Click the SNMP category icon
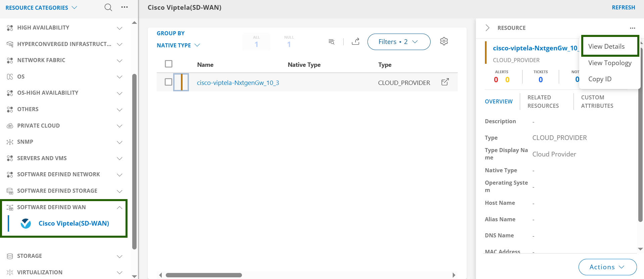 tap(10, 142)
